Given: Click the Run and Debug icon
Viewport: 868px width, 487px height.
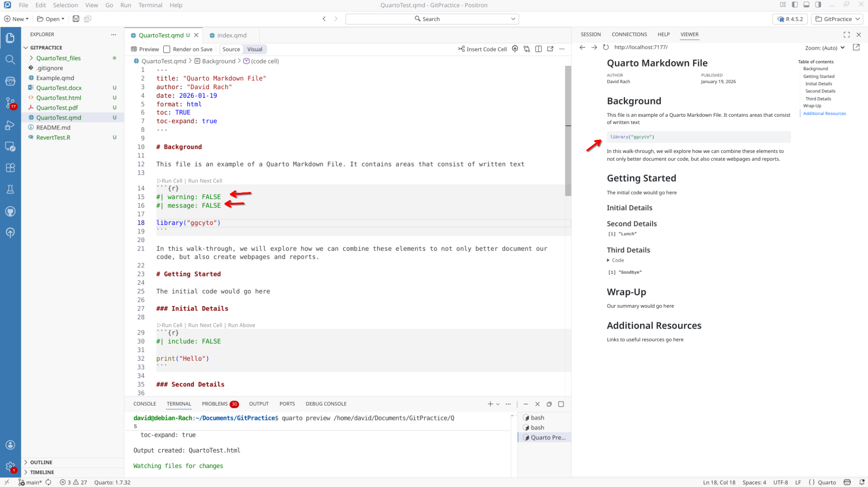Looking at the screenshot, I should coord(10,125).
